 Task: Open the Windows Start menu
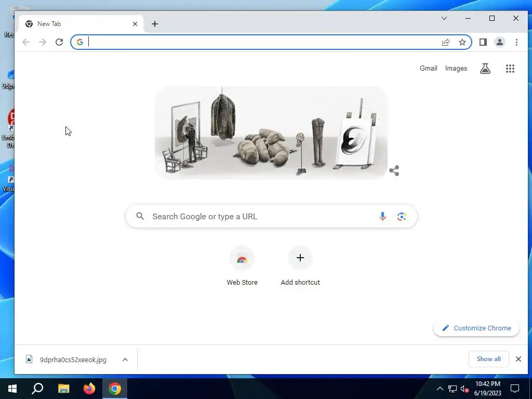(12, 389)
